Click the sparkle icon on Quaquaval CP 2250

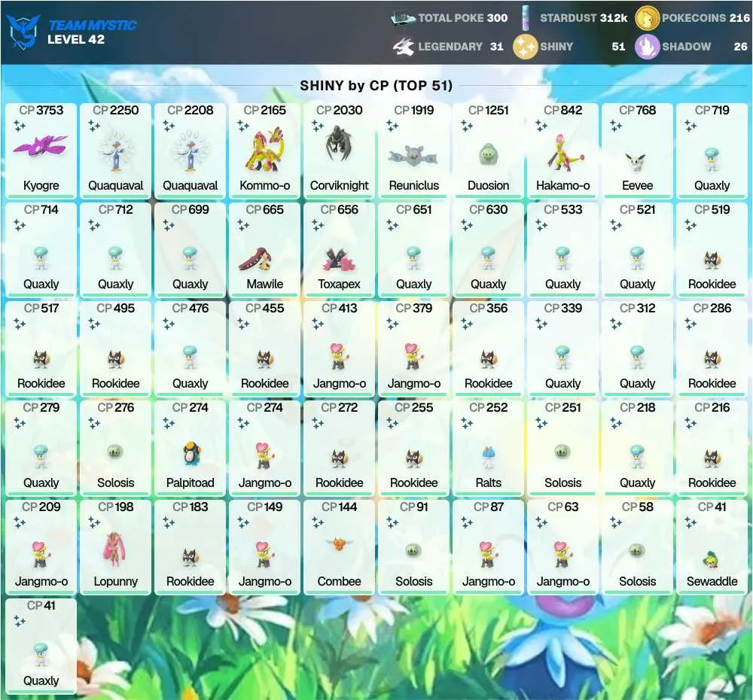point(94,126)
